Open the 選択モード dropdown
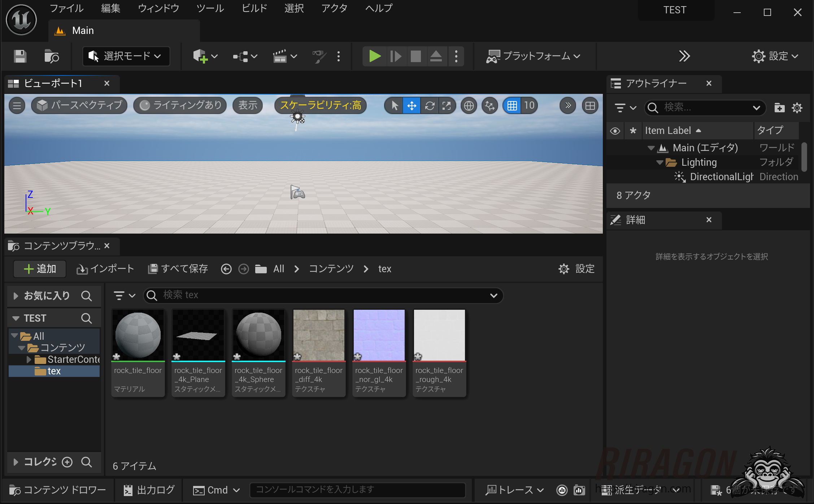The height and width of the screenshot is (504, 814). click(x=126, y=56)
